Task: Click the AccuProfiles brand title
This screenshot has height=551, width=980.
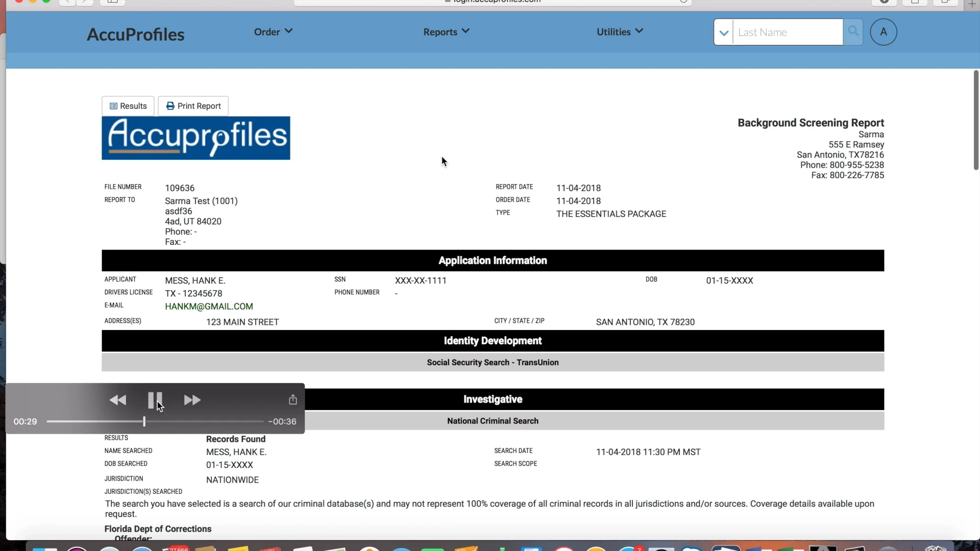Action: tap(135, 34)
